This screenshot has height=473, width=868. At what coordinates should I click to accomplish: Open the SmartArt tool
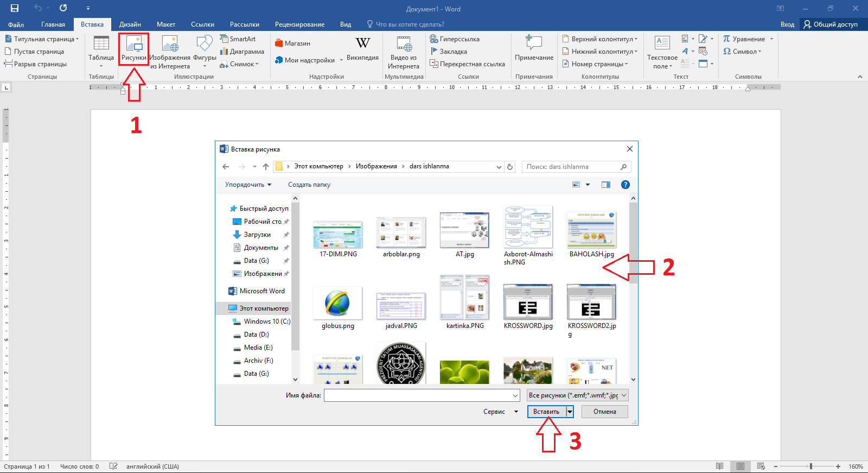coord(238,39)
